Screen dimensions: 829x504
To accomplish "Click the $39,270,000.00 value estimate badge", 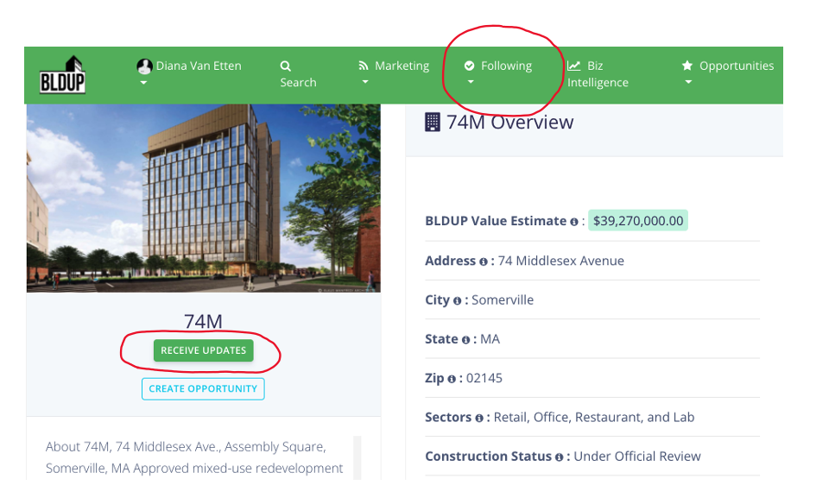I will 638,221.
